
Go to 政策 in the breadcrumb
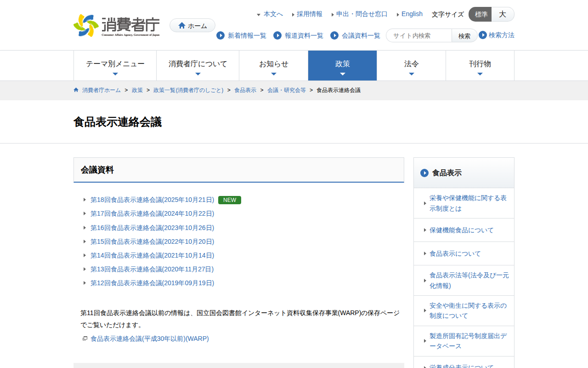click(137, 90)
